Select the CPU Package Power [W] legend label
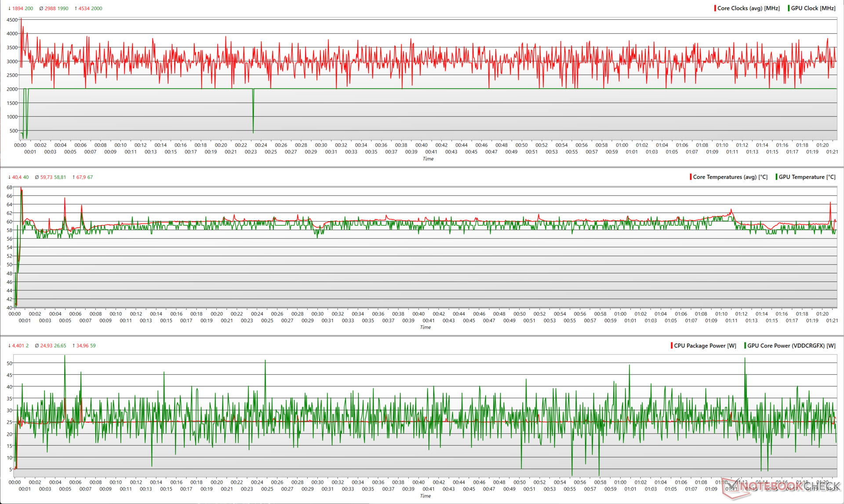844x504 pixels. pos(705,346)
